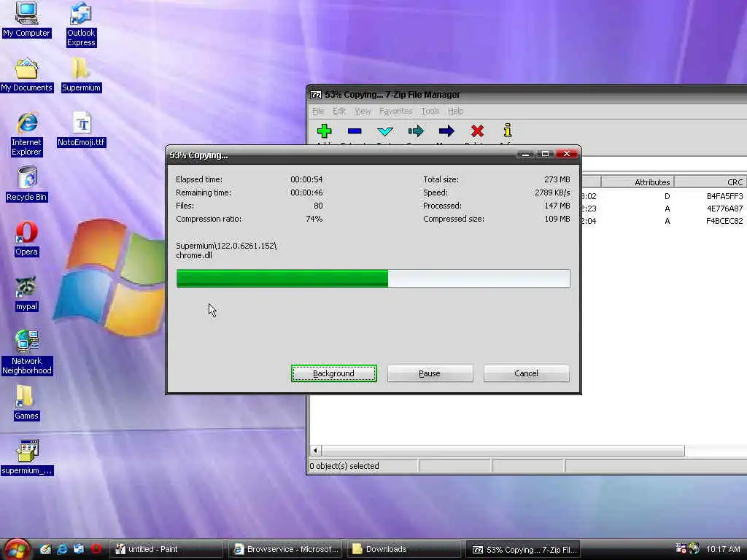Open the Favorites menu in 7-Zip
The image size is (747, 560).
[395, 111]
